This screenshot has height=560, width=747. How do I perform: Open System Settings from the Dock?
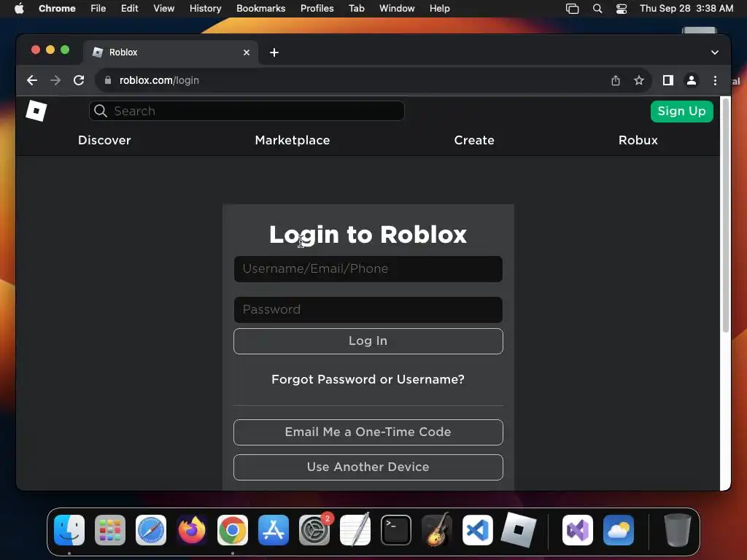pos(314,530)
